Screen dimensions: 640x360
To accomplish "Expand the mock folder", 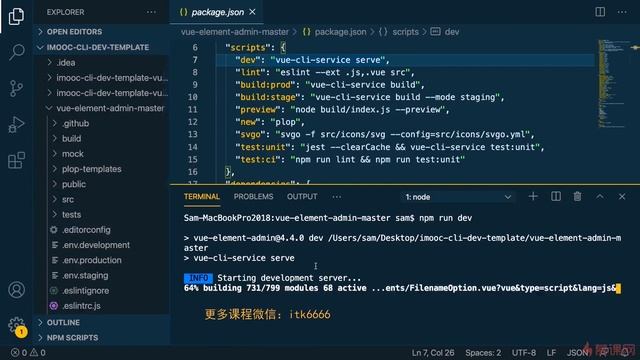I will point(101,154).
